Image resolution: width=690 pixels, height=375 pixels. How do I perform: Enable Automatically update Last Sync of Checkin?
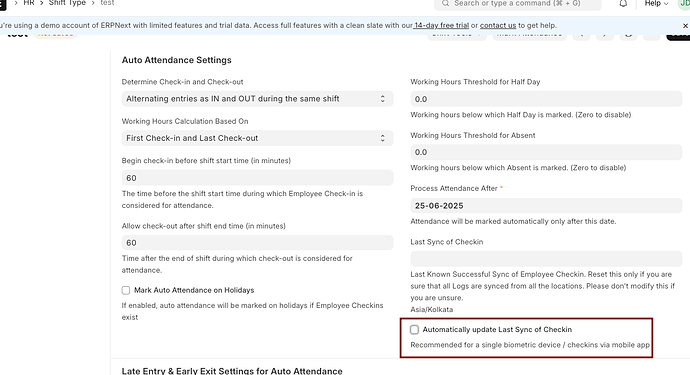coord(415,330)
